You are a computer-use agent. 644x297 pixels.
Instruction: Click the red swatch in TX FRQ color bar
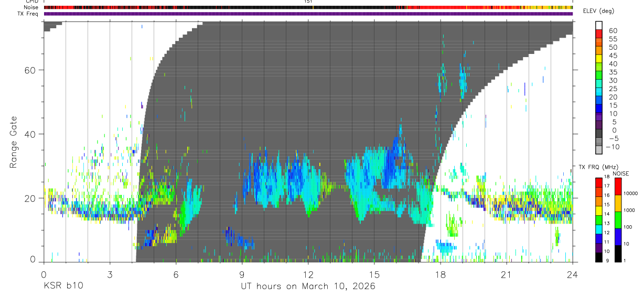click(599, 182)
